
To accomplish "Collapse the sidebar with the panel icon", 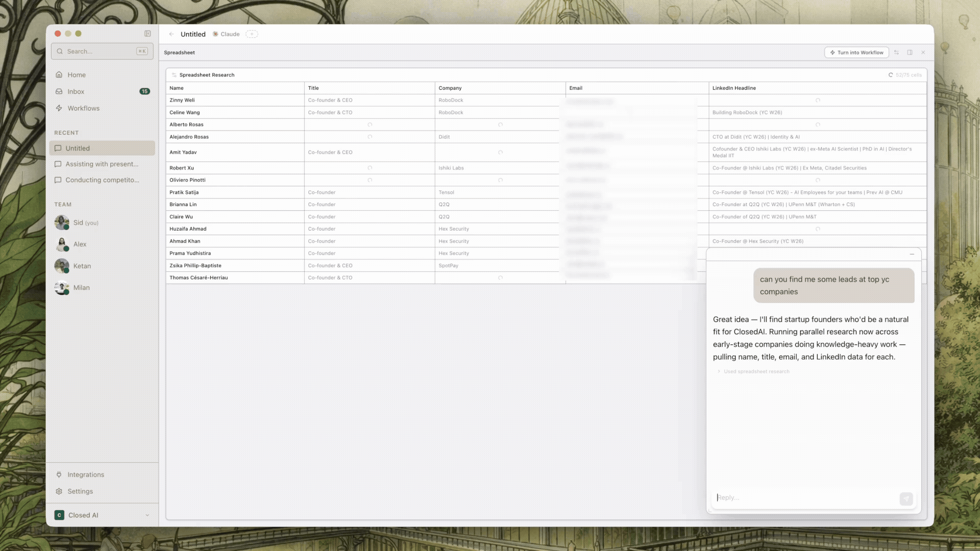I will pyautogui.click(x=148, y=33).
